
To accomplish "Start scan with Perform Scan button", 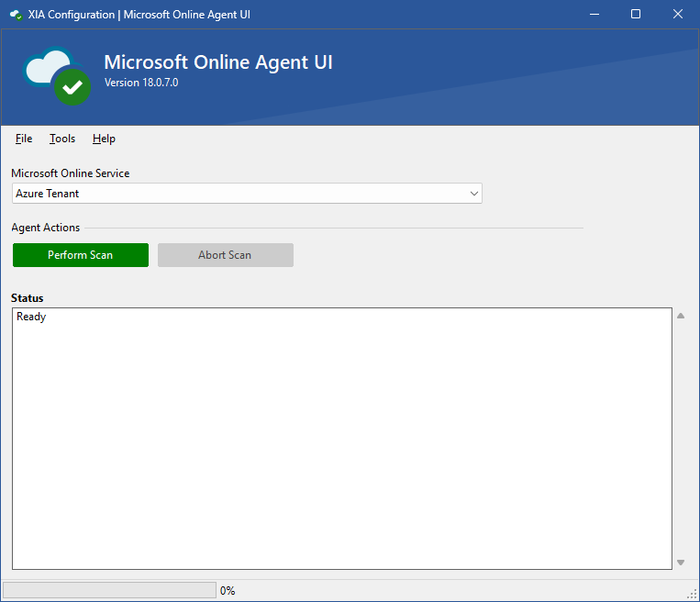I will [81, 255].
